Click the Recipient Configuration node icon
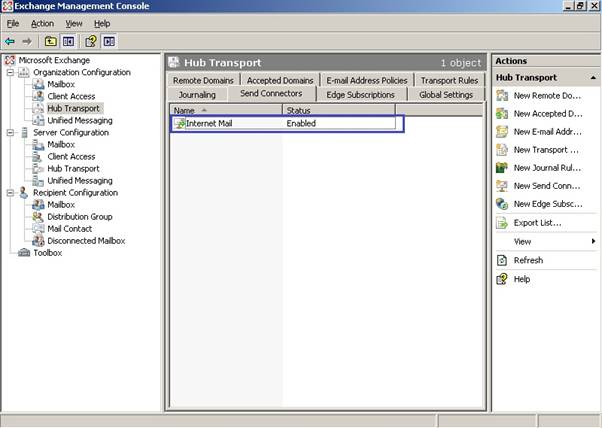Viewport: 602px width, 428px height. coord(23,192)
